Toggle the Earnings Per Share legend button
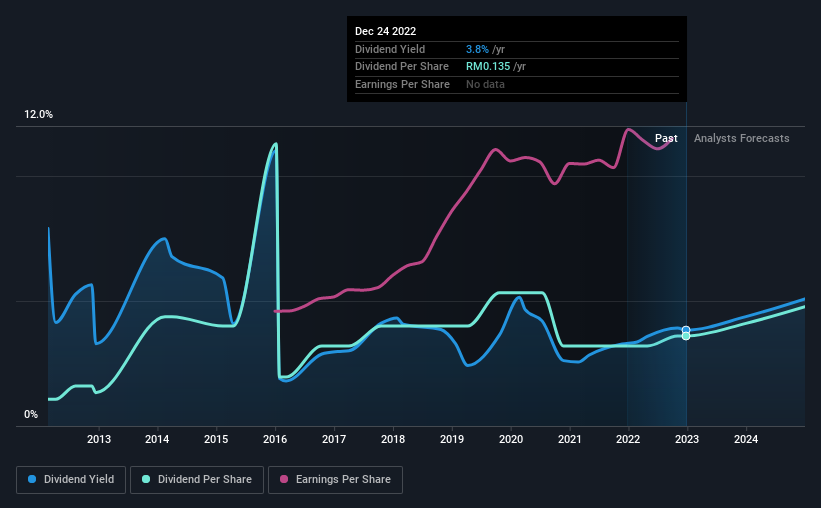This screenshot has width=821, height=508. (335, 480)
